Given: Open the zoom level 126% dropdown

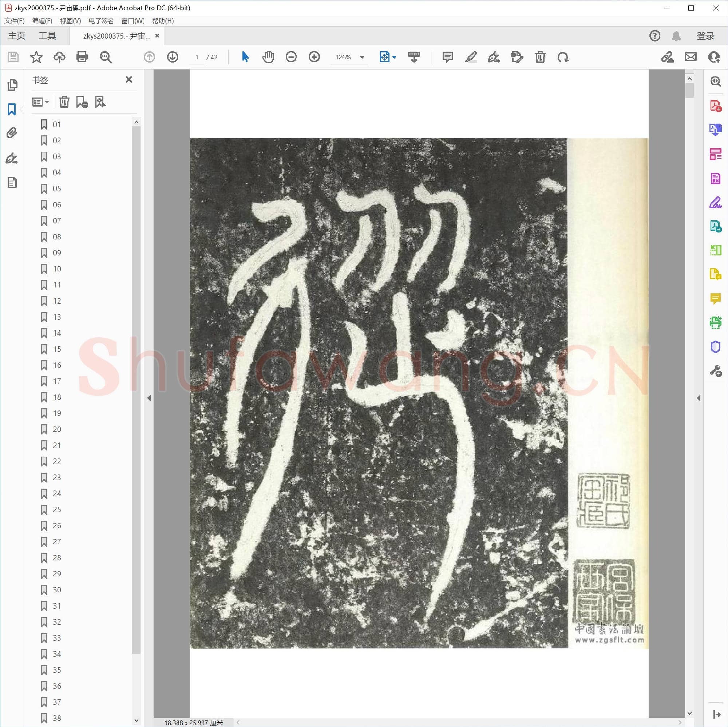Looking at the screenshot, I should pyautogui.click(x=362, y=57).
